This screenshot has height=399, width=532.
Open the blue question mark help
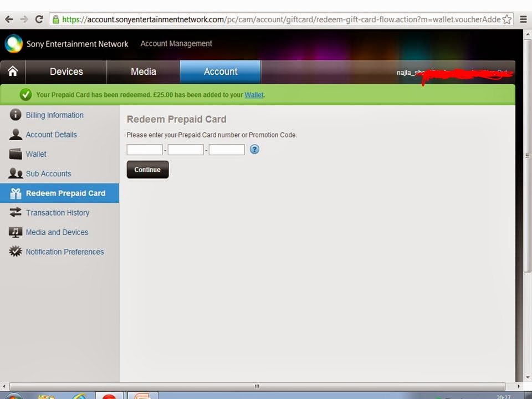(x=254, y=149)
